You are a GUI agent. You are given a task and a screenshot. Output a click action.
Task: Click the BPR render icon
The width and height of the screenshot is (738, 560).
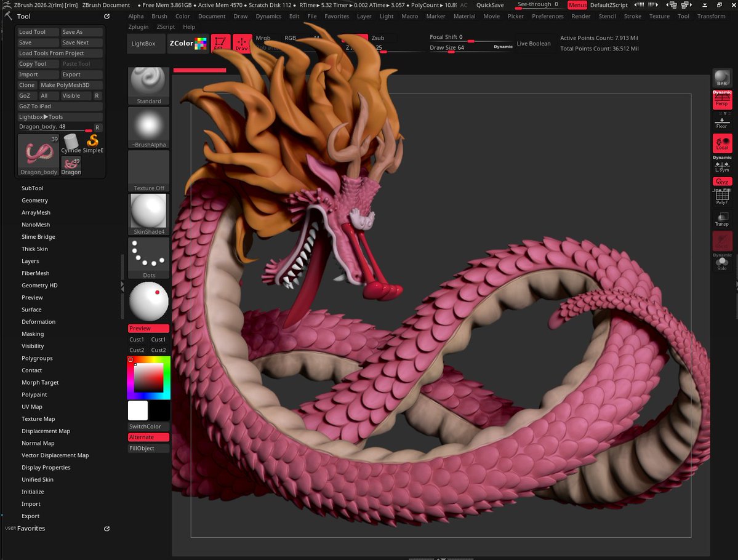click(721, 78)
